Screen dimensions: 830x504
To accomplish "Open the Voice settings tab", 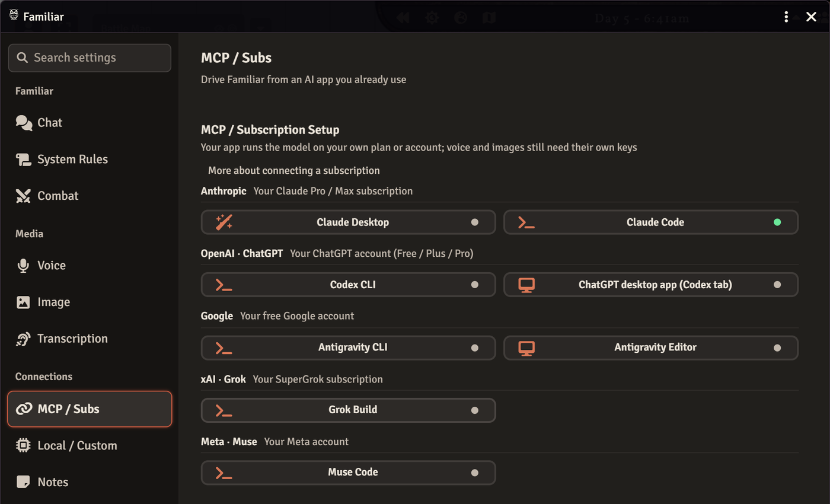I will [90, 265].
